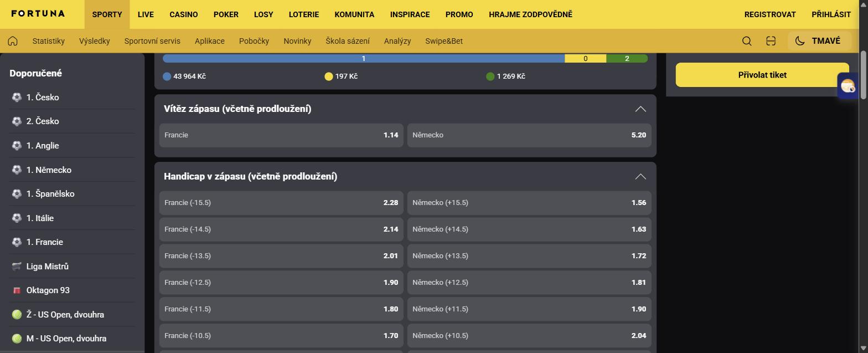Click the soccer ball icon beside 1. Itálie
The width and height of the screenshot is (868, 353).
click(x=17, y=218)
